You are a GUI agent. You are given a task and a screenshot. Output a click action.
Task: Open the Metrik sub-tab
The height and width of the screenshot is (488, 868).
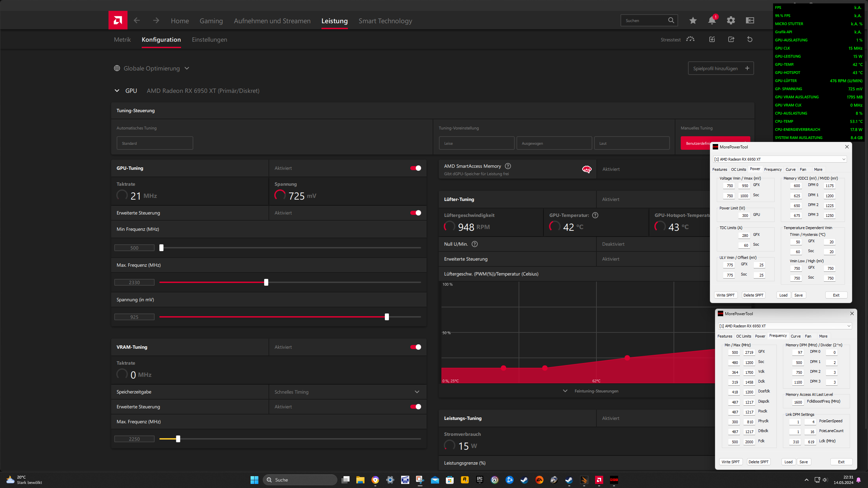tap(122, 40)
